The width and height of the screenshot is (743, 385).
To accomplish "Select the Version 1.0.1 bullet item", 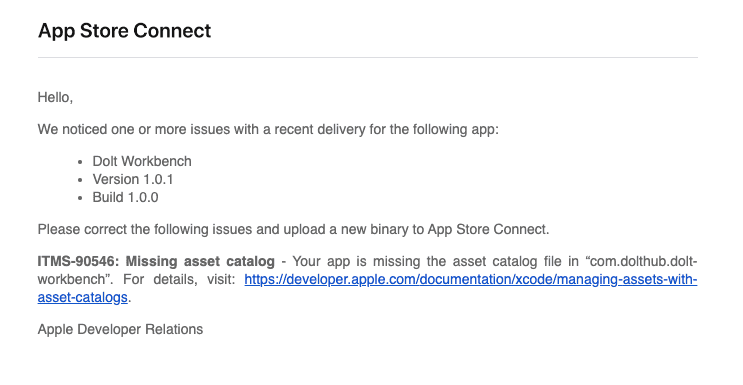I will (x=133, y=179).
